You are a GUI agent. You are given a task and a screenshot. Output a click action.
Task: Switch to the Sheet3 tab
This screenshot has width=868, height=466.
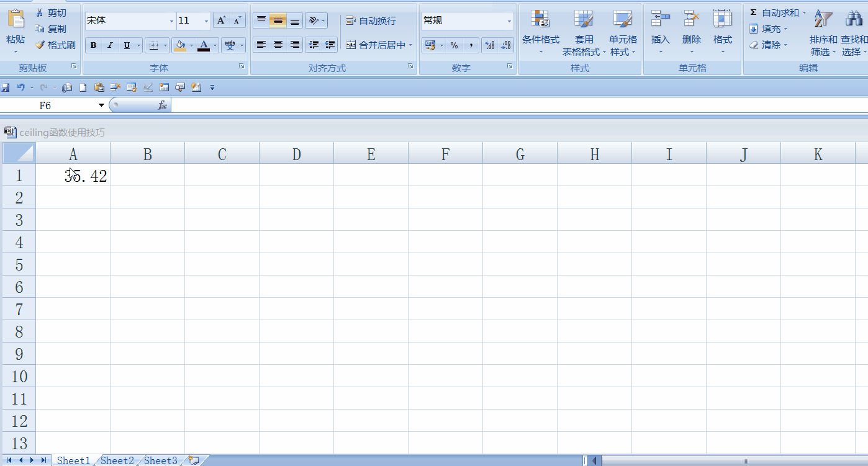click(x=161, y=460)
